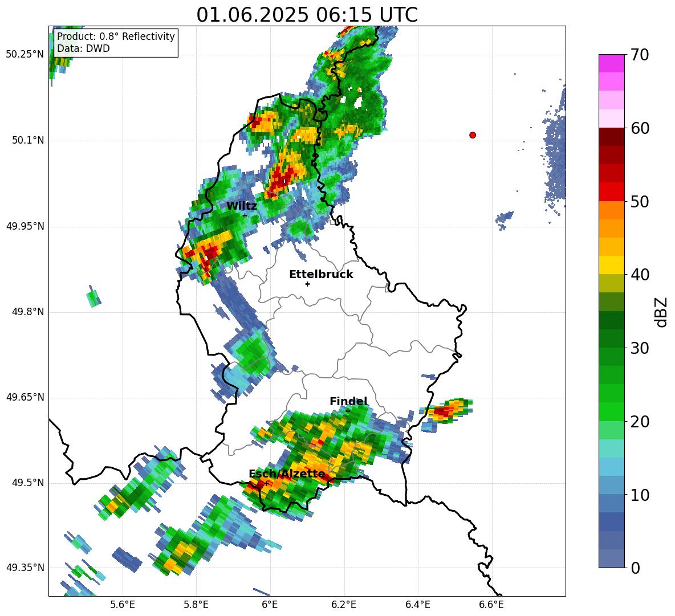Click the 5.8°E longitude tick label
Viewport: 675px width, 616px height.
[196, 605]
